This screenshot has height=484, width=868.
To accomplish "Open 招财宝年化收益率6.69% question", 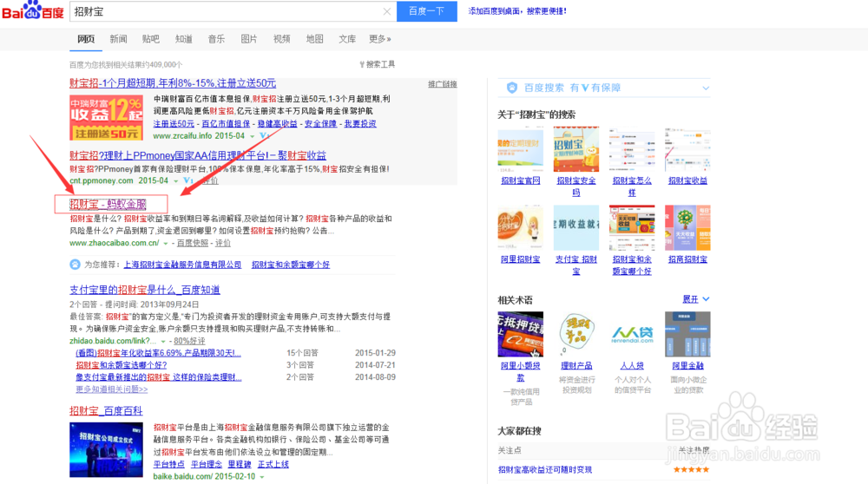I will 158,353.
